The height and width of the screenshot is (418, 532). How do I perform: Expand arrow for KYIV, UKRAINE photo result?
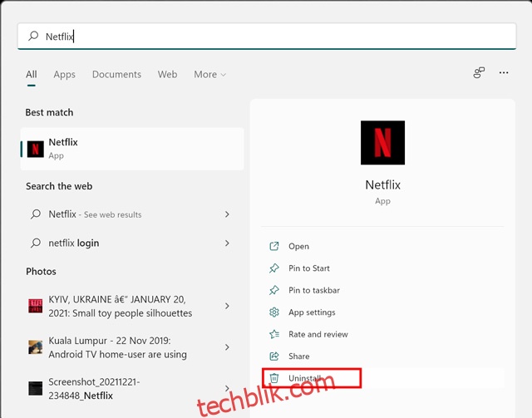pos(227,306)
